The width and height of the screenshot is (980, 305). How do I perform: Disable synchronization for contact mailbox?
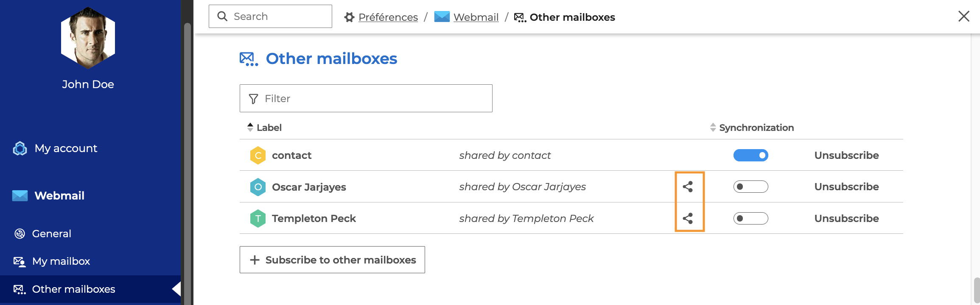[750, 155]
